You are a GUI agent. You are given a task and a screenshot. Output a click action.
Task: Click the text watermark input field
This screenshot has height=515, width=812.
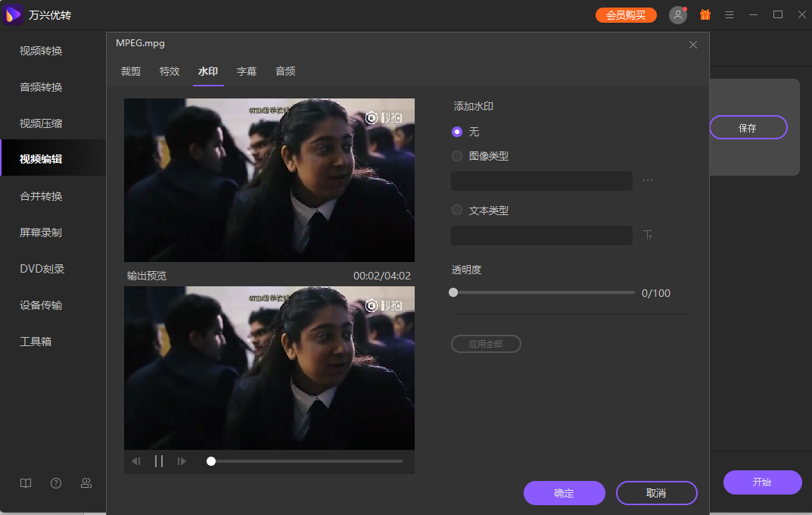[541, 236]
